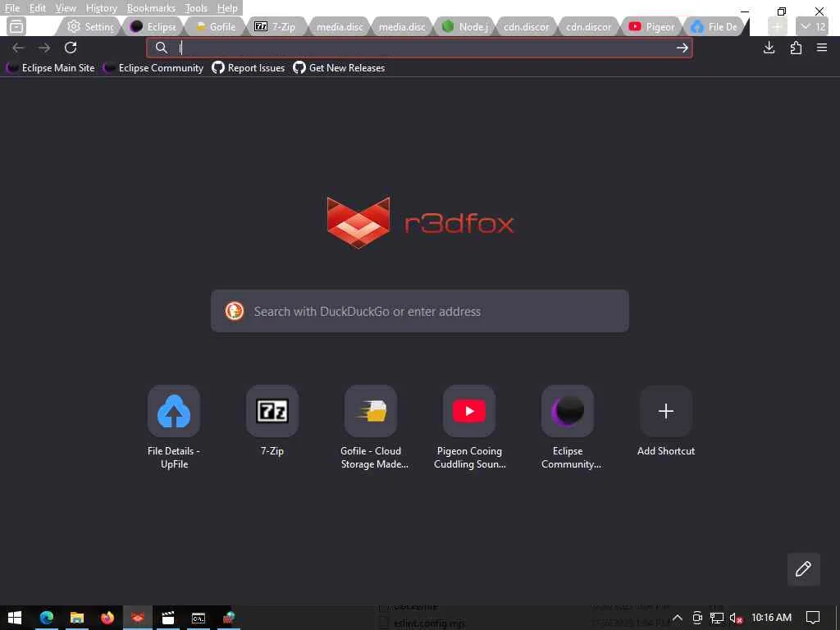Switch to the 7-Zip tab
Screen dimensions: 840x630
[x=277, y=26]
